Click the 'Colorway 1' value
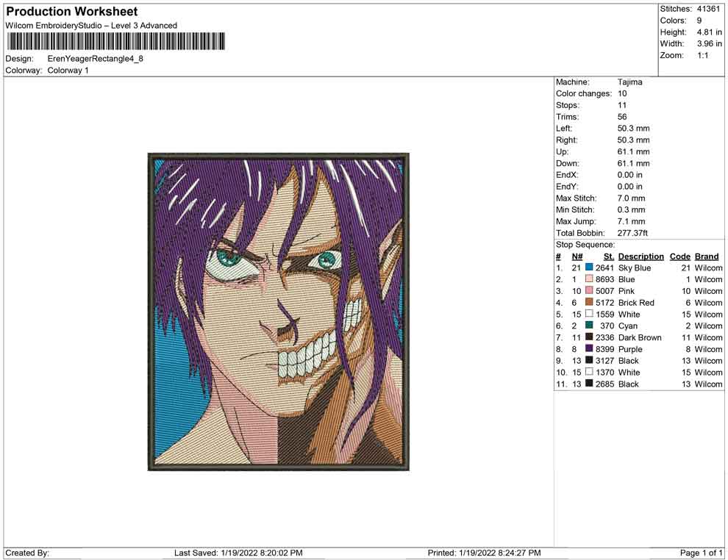Image resolution: width=728 pixels, height=560 pixels. 68,71
